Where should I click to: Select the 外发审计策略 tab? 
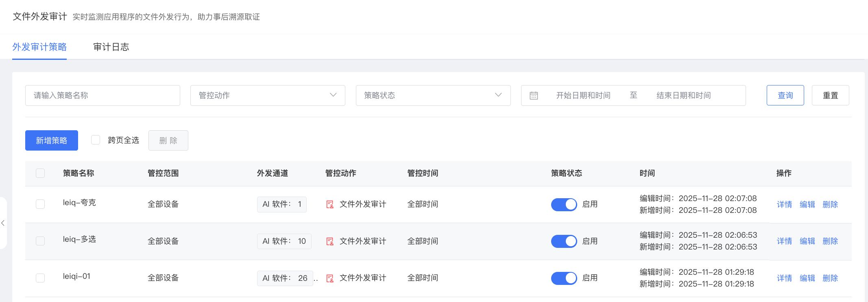click(39, 47)
